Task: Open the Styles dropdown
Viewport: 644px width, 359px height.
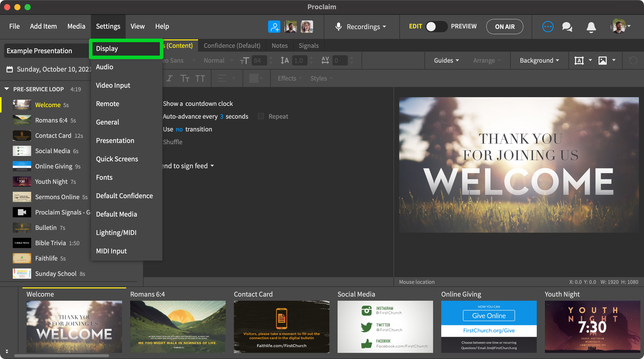Action: point(321,78)
